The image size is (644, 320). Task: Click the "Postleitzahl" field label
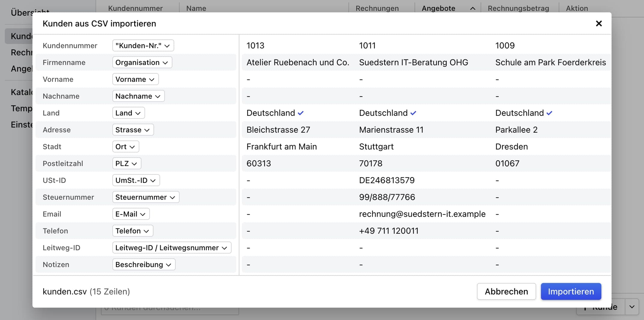point(63,163)
